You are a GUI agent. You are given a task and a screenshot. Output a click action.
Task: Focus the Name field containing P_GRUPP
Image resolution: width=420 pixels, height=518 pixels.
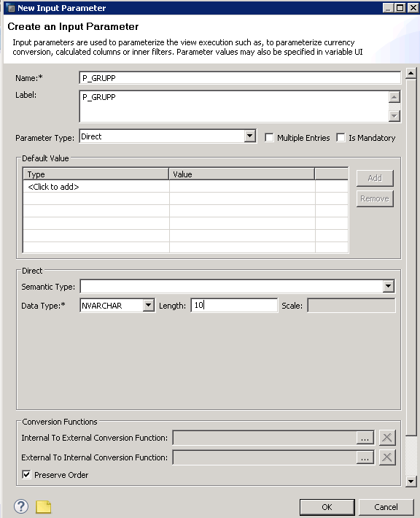click(x=240, y=78)
